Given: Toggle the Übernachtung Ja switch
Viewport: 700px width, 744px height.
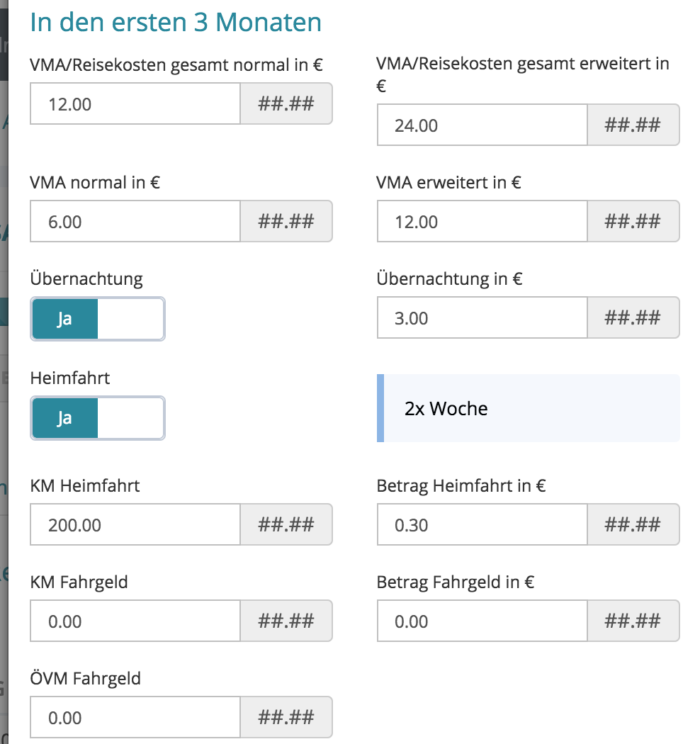Looking at the screenshot, I should point(98,319).
